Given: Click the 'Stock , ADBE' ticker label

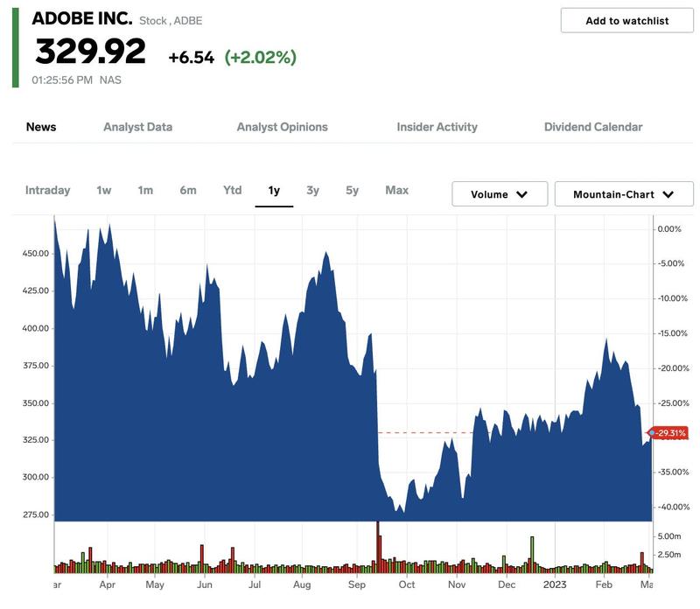Looking at the screenshot, I should coord(171,21).
